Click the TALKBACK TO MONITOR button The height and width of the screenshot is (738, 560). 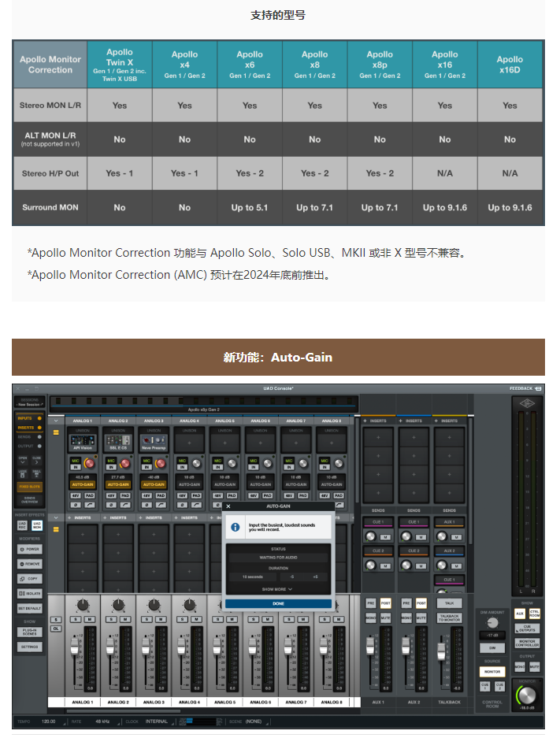(x=450, y=617)
